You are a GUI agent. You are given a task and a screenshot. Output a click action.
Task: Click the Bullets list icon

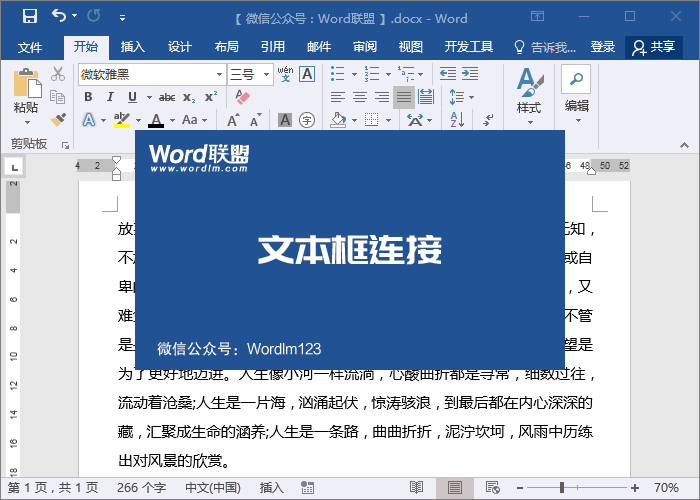point(338,74)
